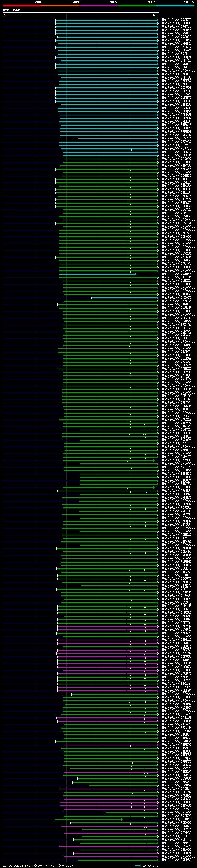197x868 pixels.
Task: Open hit UniRef100_B9GMB8
Action: (177, 23)
